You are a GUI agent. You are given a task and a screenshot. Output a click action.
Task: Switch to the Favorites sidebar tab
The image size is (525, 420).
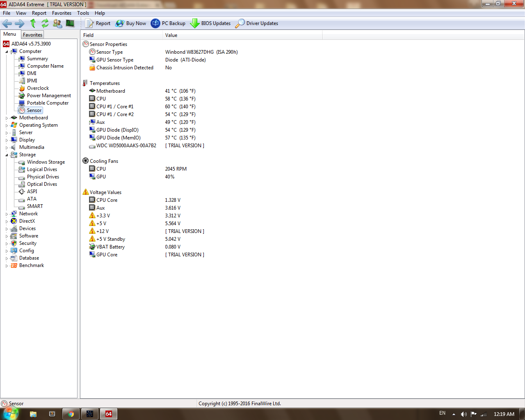pos(32,35)
